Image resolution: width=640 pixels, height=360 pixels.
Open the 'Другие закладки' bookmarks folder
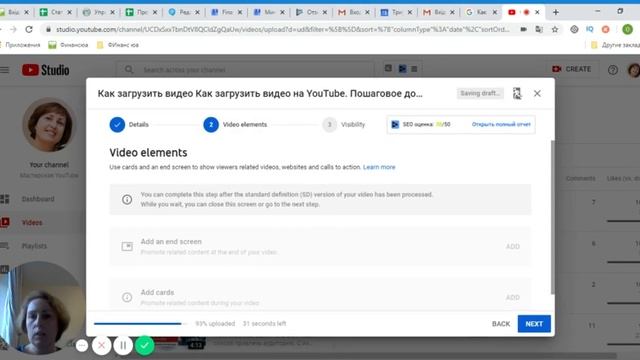(x=616, y=45)
